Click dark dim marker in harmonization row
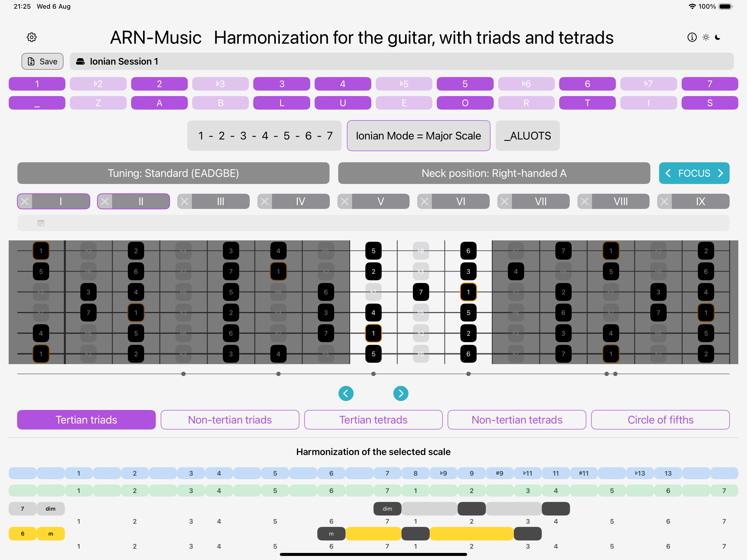 click(387, 509)
